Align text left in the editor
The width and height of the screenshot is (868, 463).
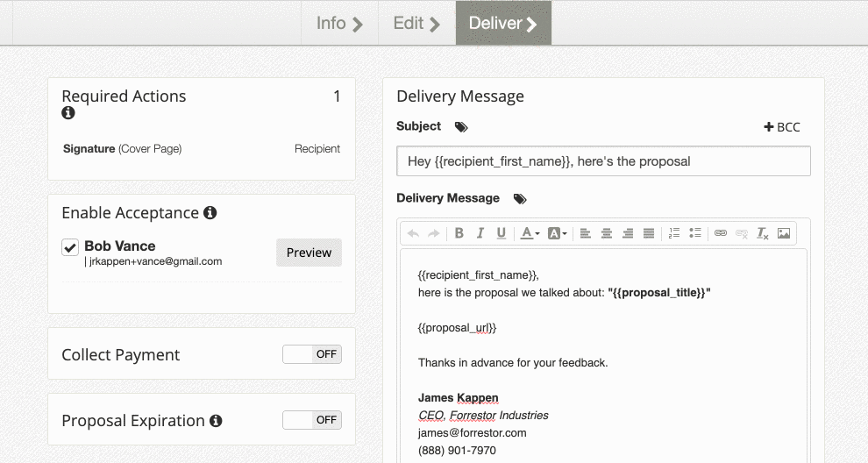585,234
